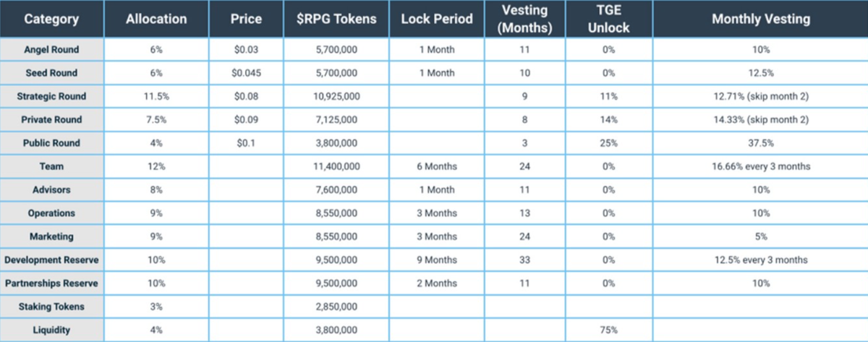Select the Allocation column header

coord(156,20)
